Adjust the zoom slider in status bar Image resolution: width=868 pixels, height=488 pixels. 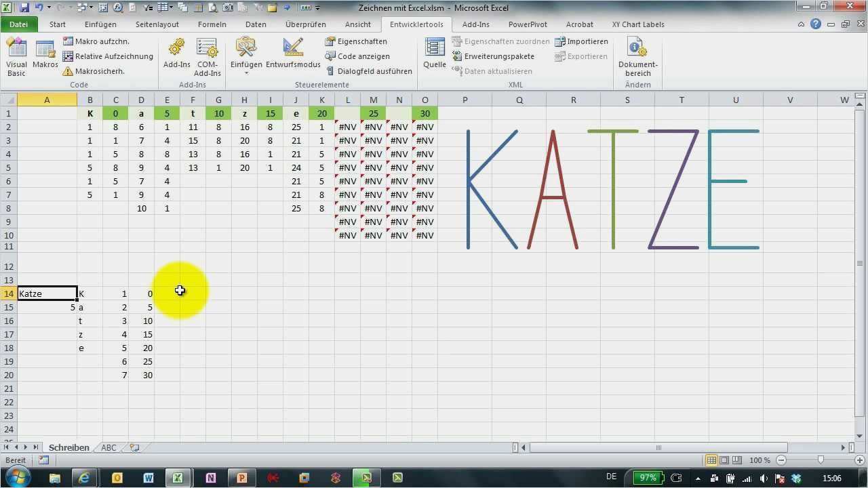821,460
